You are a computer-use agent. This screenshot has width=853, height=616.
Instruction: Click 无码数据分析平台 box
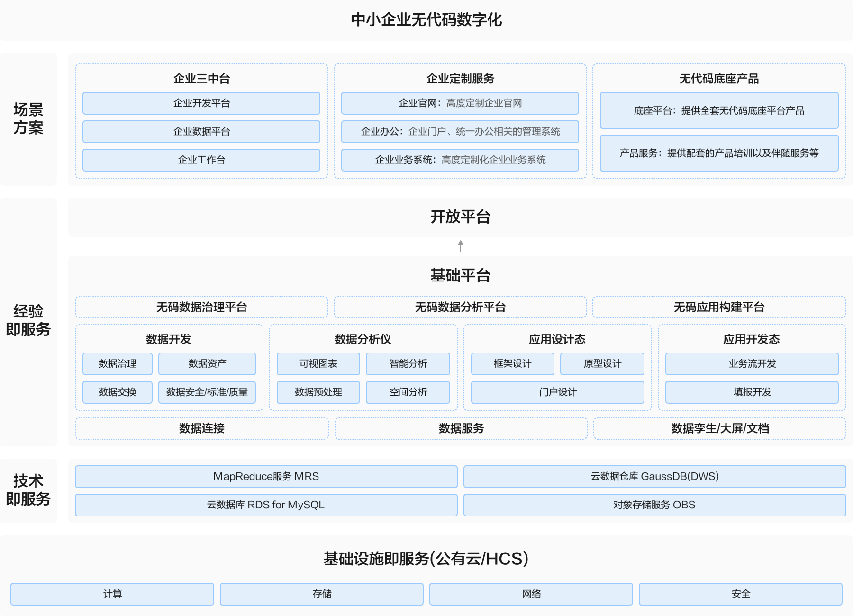point(460,307)
